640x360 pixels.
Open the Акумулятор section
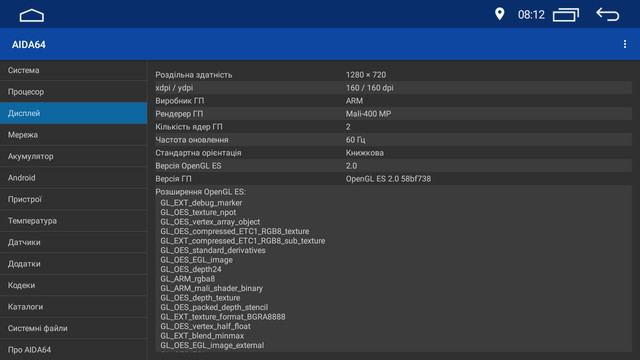(73, 156)
